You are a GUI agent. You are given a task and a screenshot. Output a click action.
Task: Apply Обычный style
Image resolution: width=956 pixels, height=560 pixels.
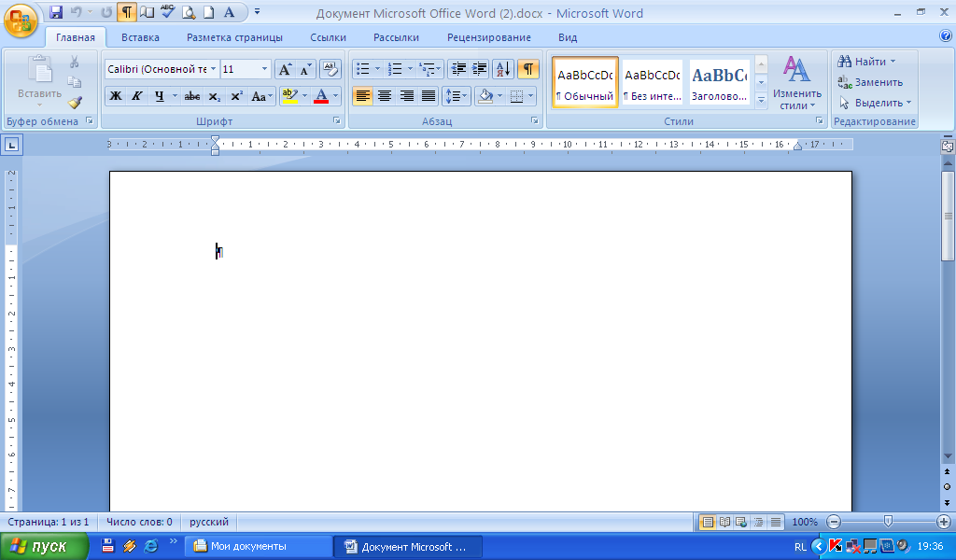[x=585, y=83]
